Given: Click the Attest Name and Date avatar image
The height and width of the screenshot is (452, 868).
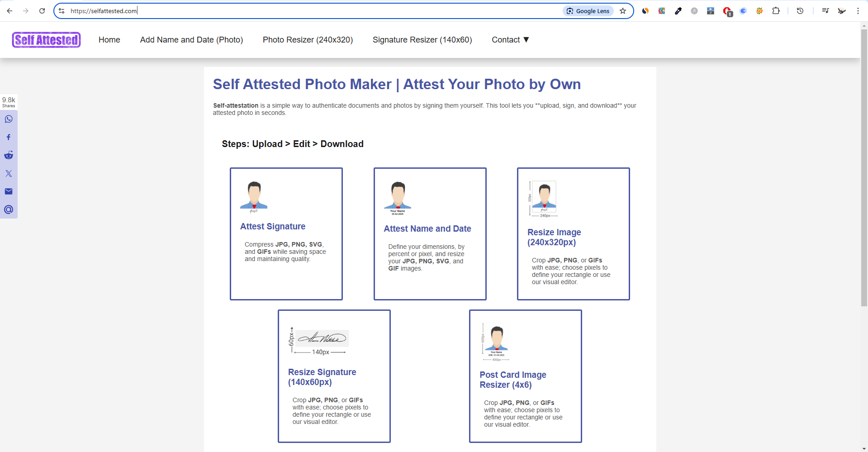Looking at the screenshot, I should [x=398, y=198].
